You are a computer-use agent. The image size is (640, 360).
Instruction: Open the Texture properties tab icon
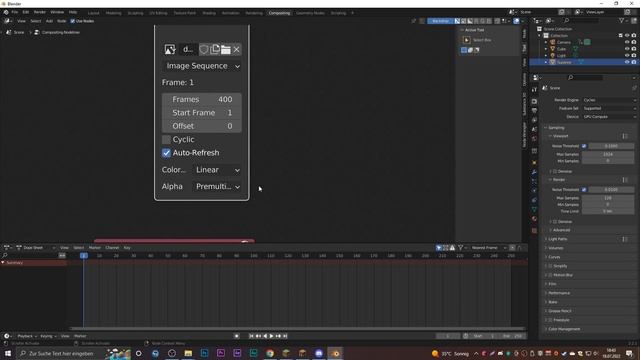tap(534, 231)
